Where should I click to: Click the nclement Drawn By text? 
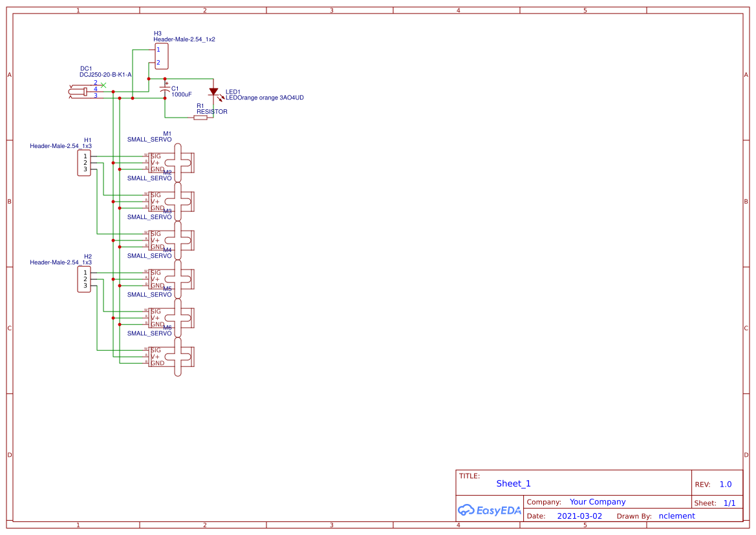[676, 516]
